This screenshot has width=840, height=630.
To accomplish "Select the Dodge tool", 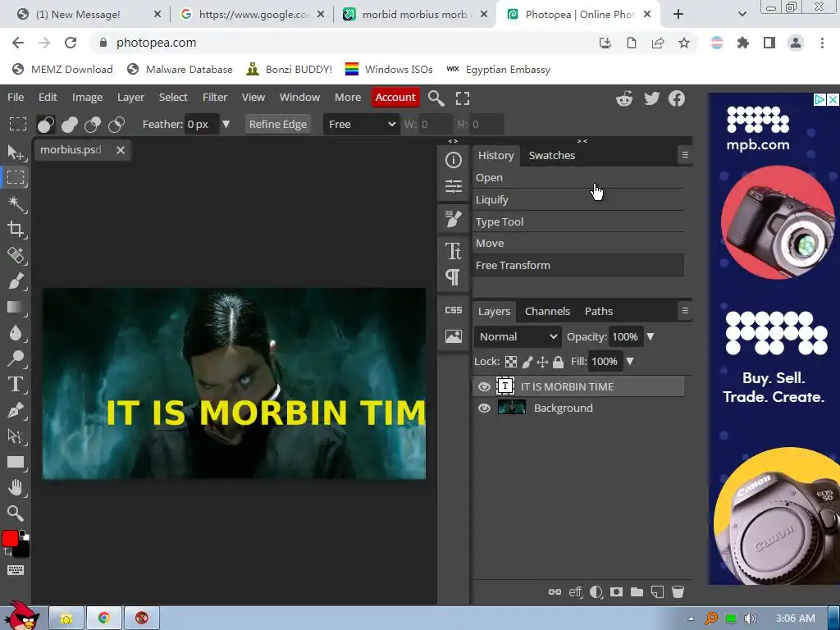I will pos(16,358).
